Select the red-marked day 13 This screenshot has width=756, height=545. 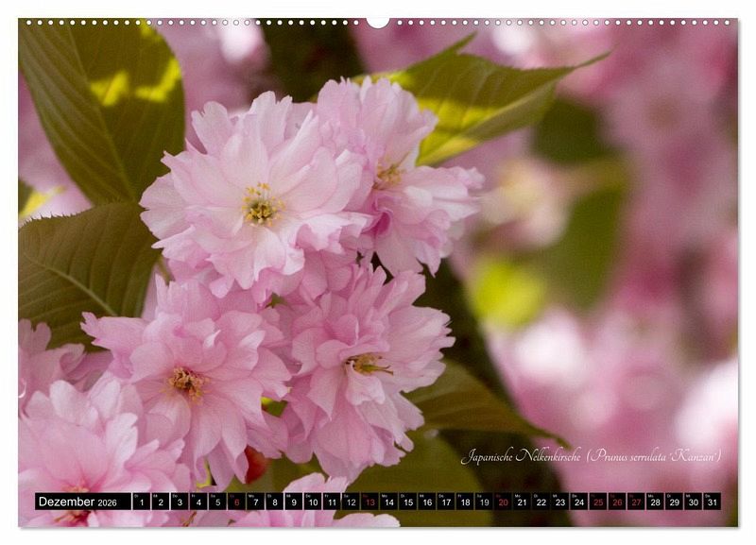click(x=369, y=502)
